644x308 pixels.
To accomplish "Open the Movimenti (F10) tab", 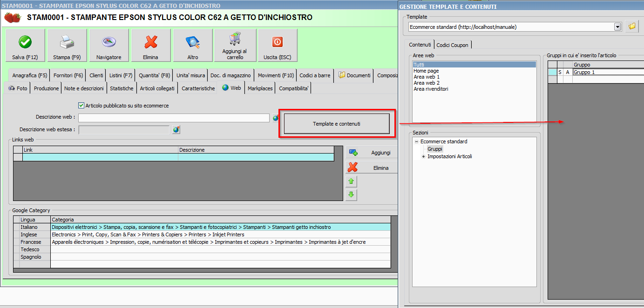I will (x=276, y=75).
